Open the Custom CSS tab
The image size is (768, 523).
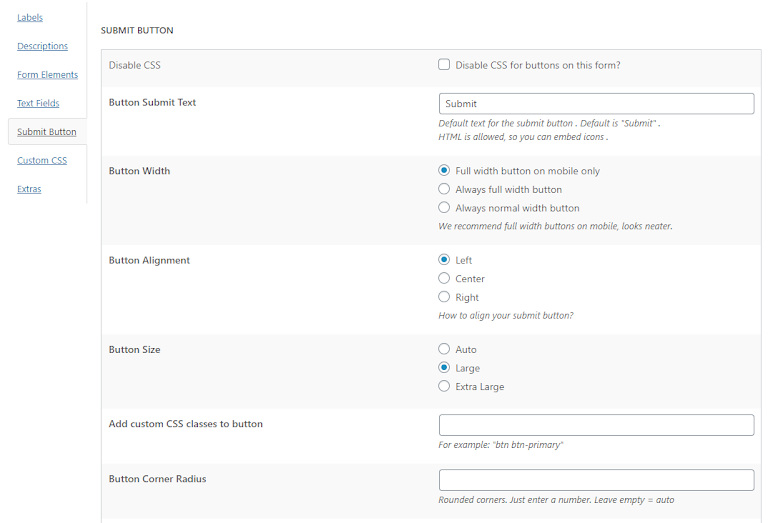tap(42, 160)
